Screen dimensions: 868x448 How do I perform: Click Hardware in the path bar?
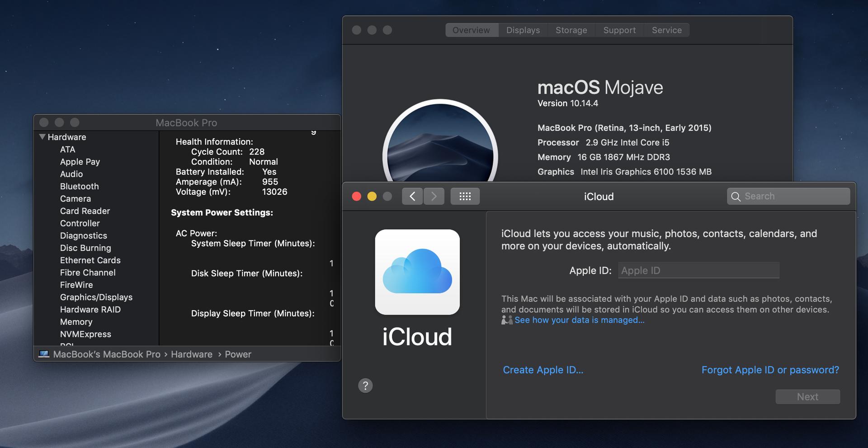192,354
